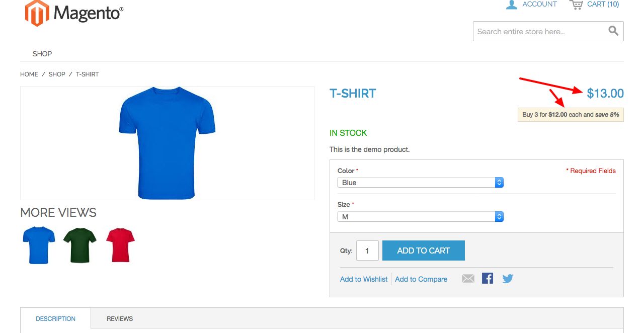Share the product on Twitter
Screen dimensions: 644x333
[x=508, y=279]
